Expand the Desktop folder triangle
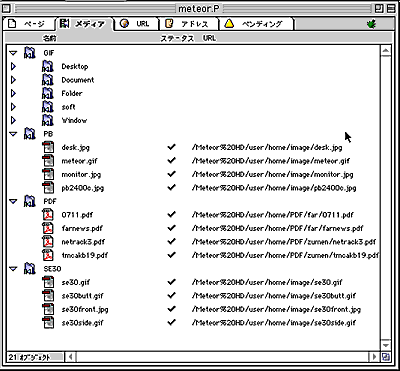The height and width of the screenshot is (371, 400). [x=13, y=67]
